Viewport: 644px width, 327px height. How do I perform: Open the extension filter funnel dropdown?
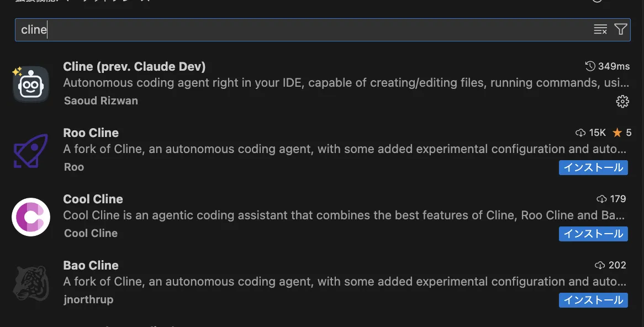620,29
